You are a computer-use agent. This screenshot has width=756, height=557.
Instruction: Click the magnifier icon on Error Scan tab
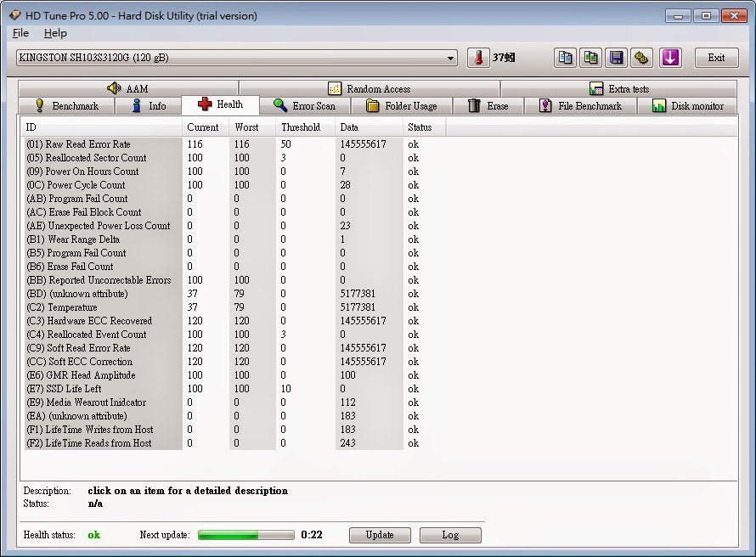[280, 105]
